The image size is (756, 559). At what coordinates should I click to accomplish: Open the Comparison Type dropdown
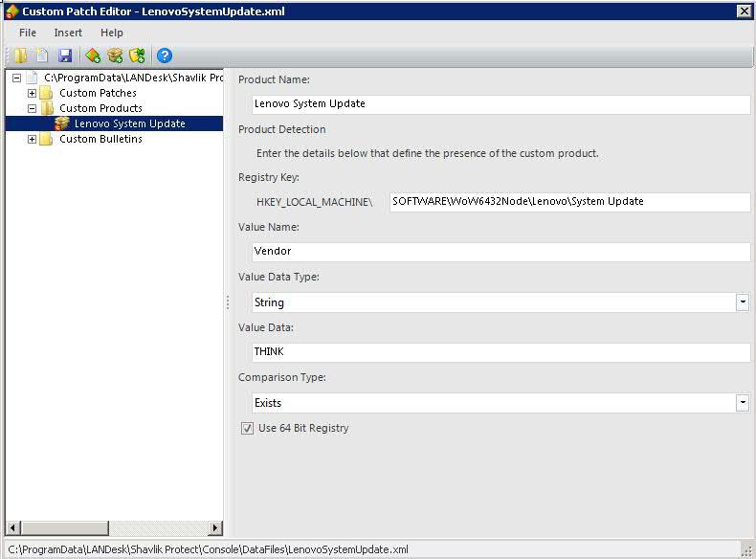pos(743,403)
